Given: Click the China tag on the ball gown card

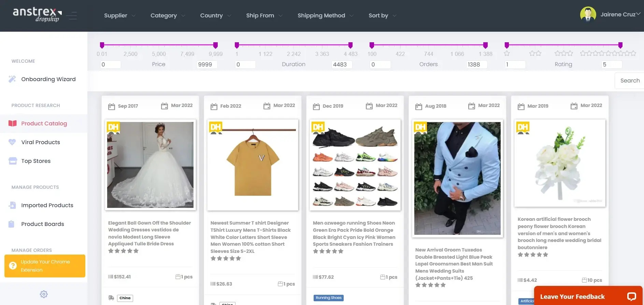Looking at the screenshot, I should coord(125,298).
